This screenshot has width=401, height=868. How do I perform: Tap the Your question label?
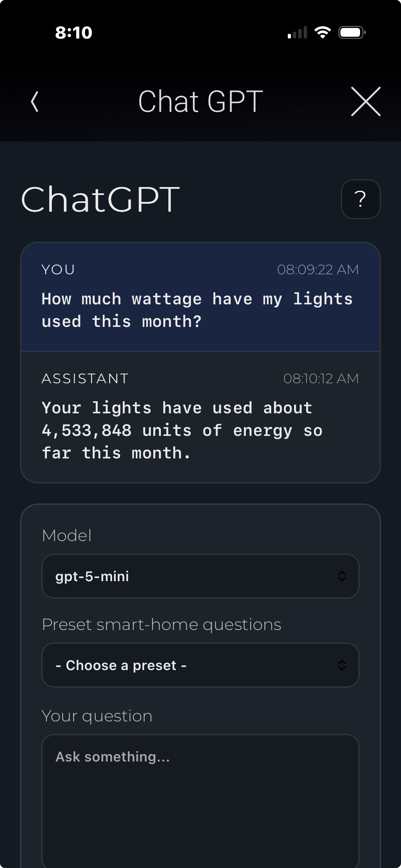tap(97, 716)
